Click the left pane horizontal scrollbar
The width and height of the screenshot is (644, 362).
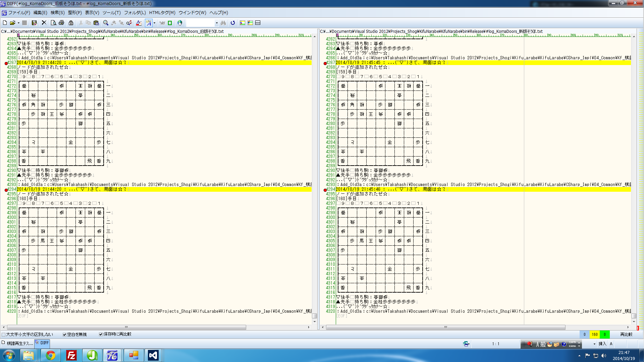(x=126, y=327)
